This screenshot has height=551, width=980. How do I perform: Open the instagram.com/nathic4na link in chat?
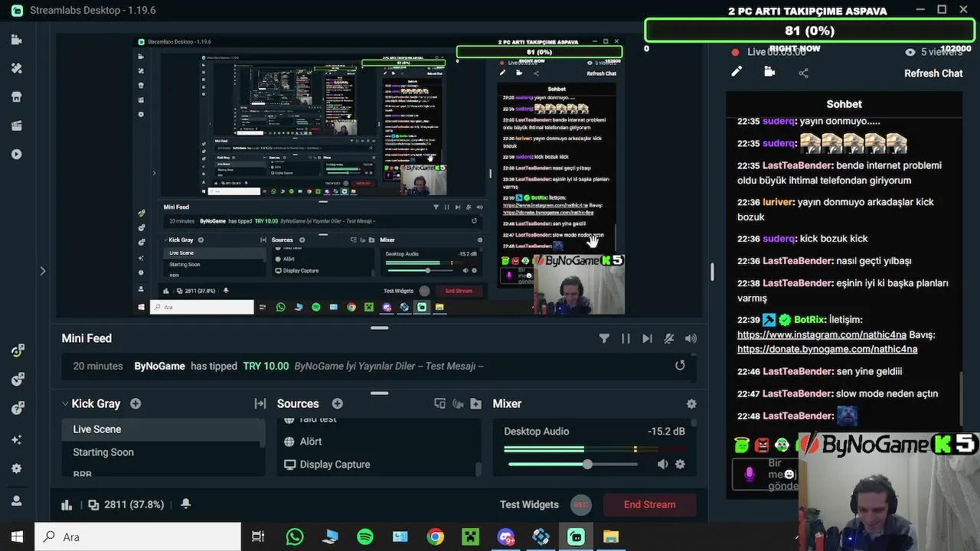point(822,334)
